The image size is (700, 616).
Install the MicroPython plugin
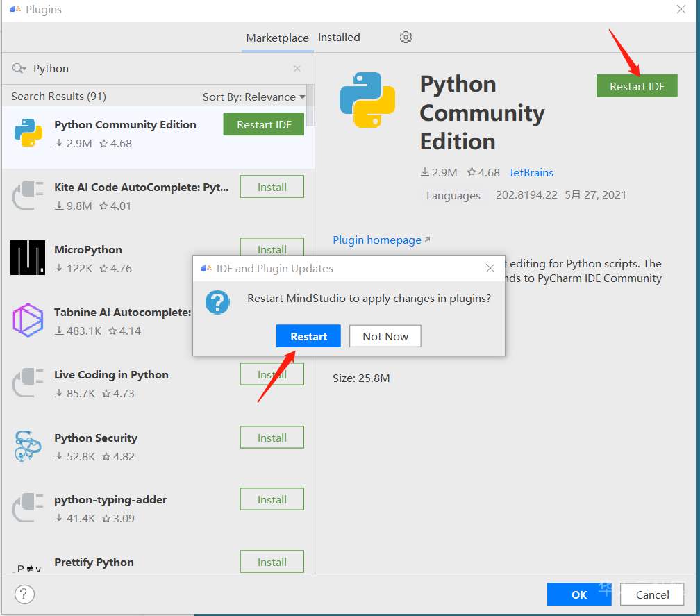click(272, 247)
